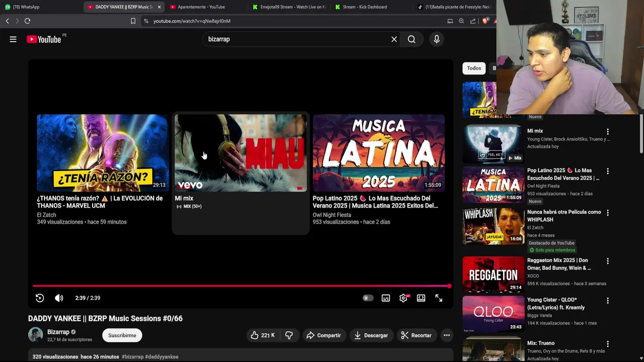Viewport: 644px width, 362px height.
Task: Open options for the Mi mix sidebar item
Action: pyautogui.click(x=608, y=132)
